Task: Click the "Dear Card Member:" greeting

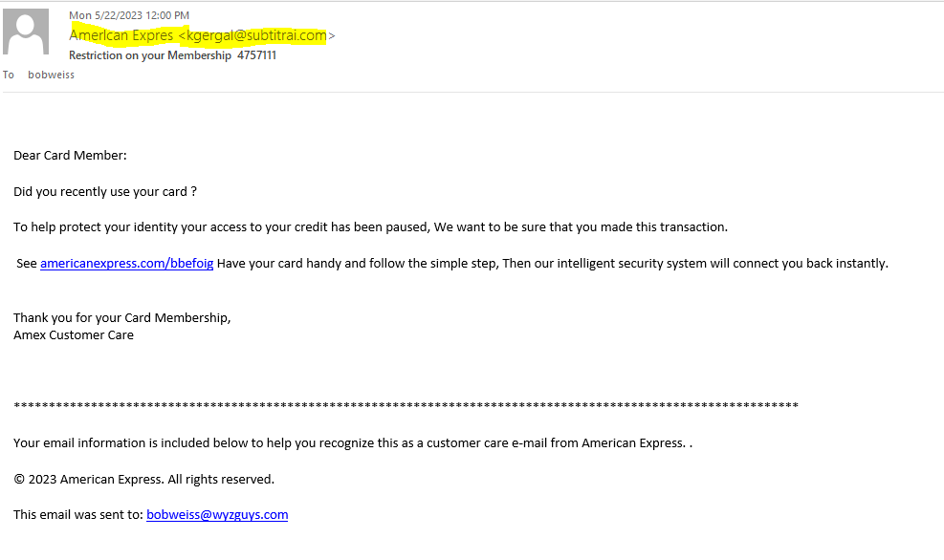Action: (x=70, y=155)
